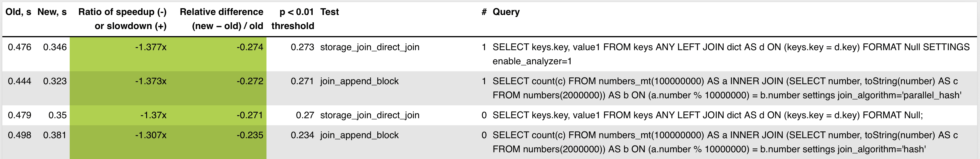Click the "Old, s" column header
The image size is (980, 159).
[x=18, y=12]
